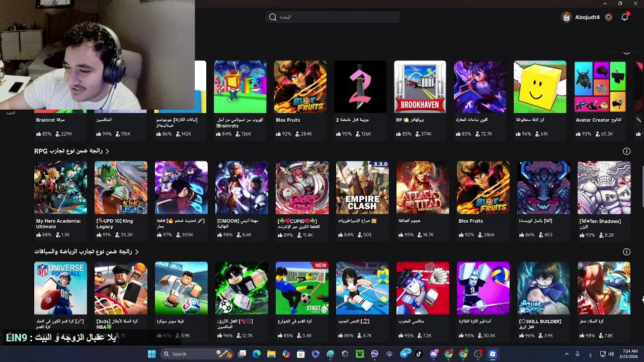Open My Hero Academia: Ultimate game
This screenshot has width=644, height=362.
point(60,188)
